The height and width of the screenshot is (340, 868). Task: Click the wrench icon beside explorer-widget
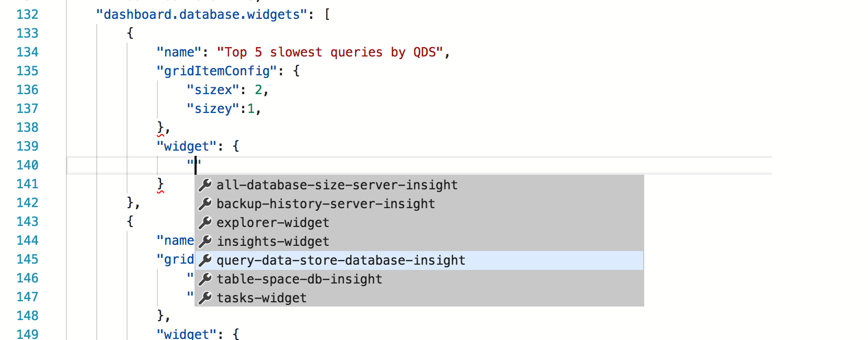pos(205,223)
